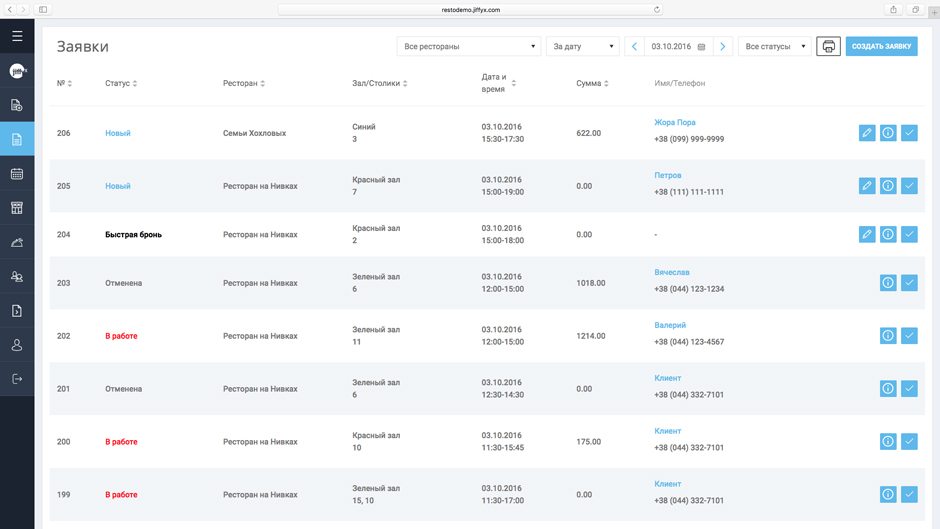This screenshot has width=940, height=529.
Task: Expand the 'Все рестораны' dropdown
Action: (468, 47)
